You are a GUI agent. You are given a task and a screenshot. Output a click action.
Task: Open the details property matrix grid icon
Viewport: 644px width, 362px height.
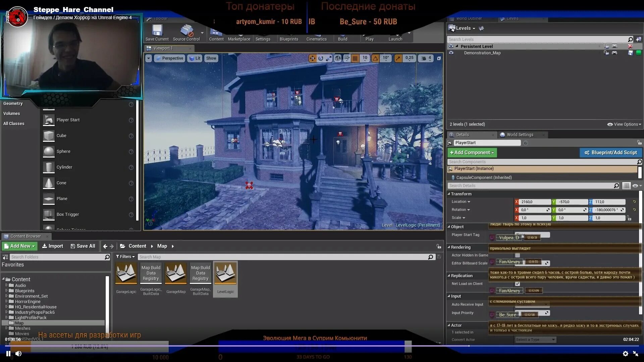[x=626, y=186]
